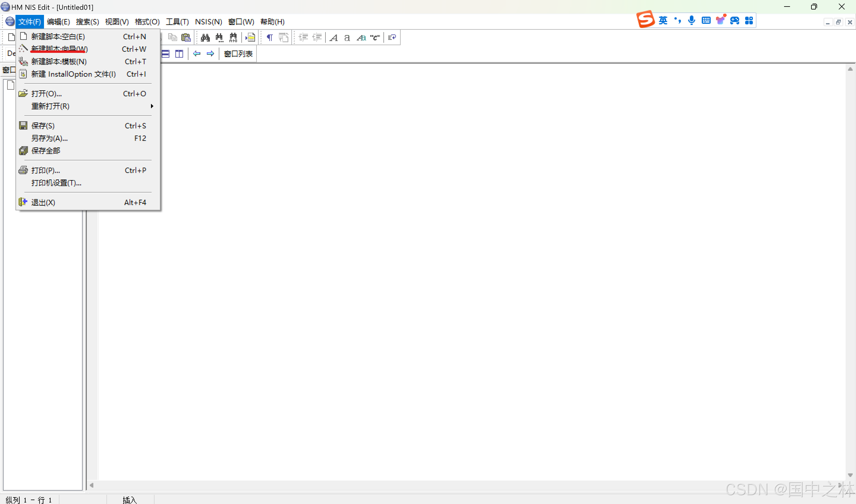Image resolution: width=856 pixels, height=504 pixels.
Task: Open the 格式(O) menu
Action: pos(147,22)
